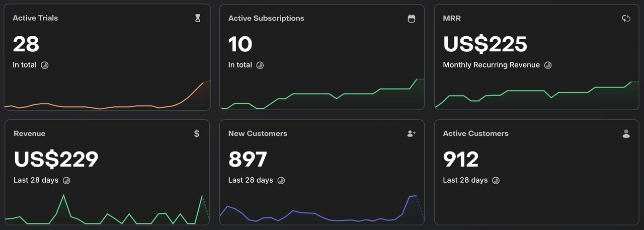Click the Monthly Recurring Revenue label
This screenshot has width=644, height=230.
[x=491, y=65]
